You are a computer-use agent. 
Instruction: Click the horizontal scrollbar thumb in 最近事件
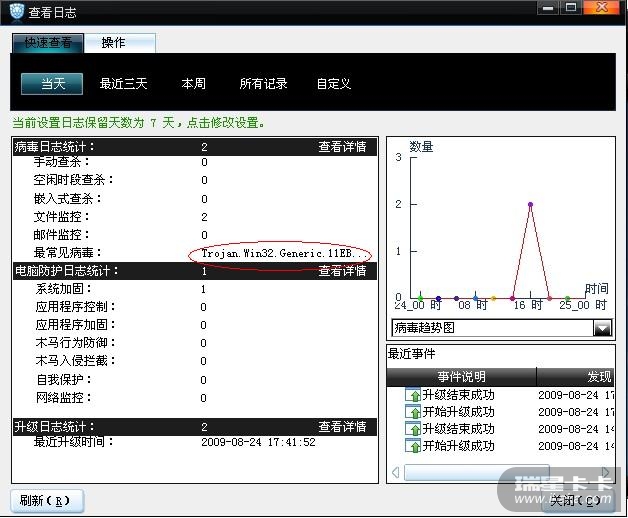pos(477,472)
